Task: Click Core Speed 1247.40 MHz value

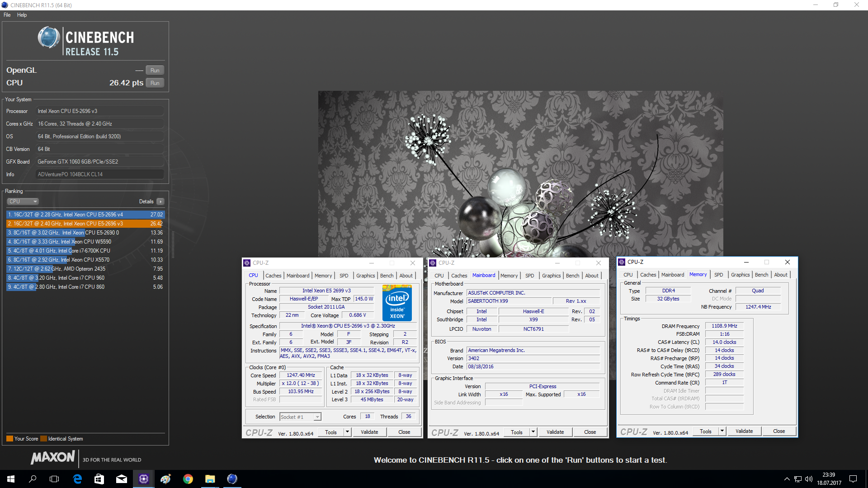Action: pyautogui.click(x=301, y=375)
